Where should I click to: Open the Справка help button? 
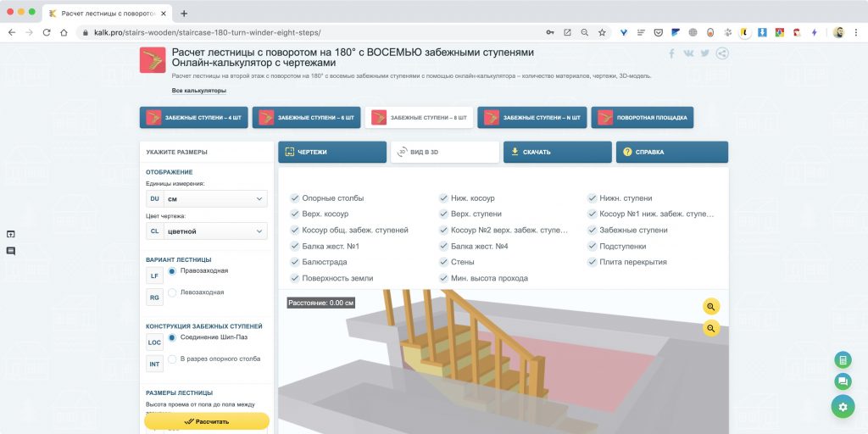coord(672,152)
